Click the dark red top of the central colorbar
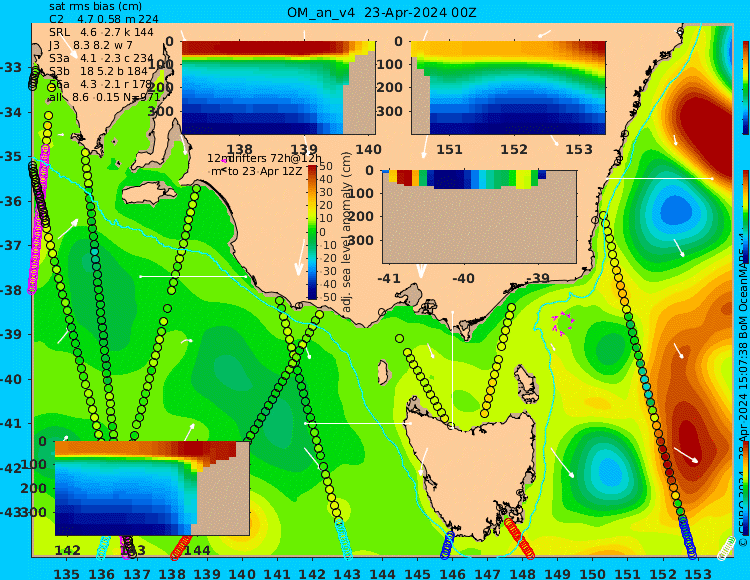The image size is (750, 580). click(312, 168)
